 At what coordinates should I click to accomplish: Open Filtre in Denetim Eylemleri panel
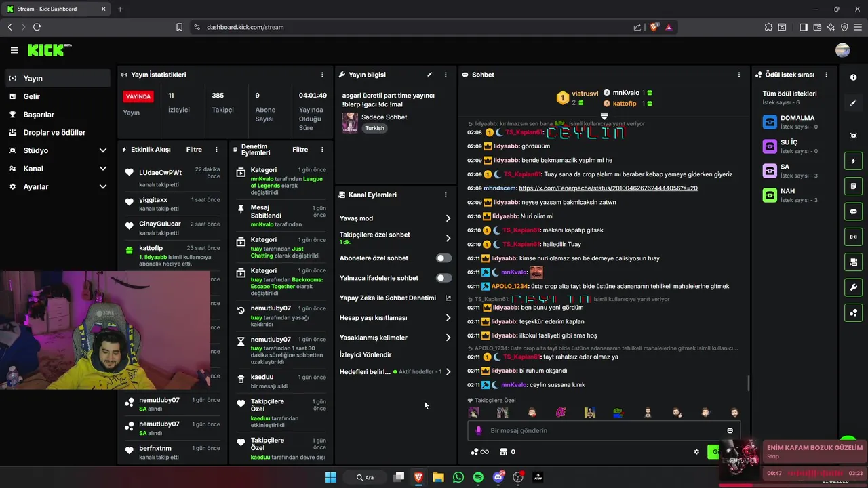coord(300,150)
